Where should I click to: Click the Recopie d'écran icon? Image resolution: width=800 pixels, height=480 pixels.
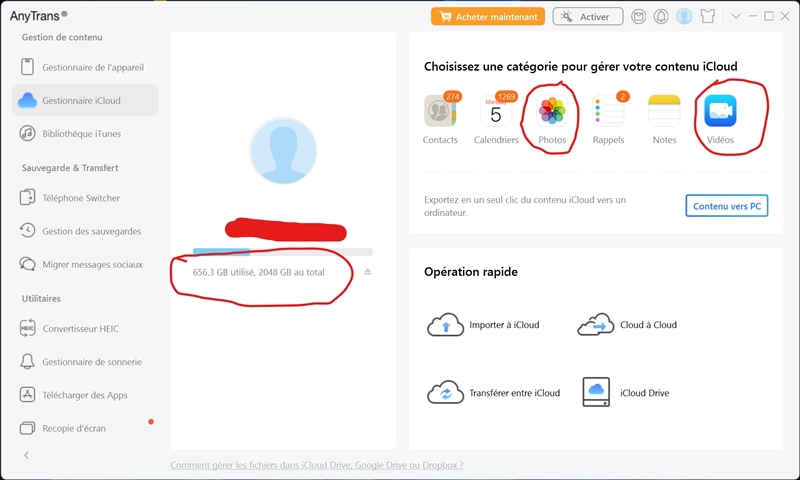(x=27, y=428)
